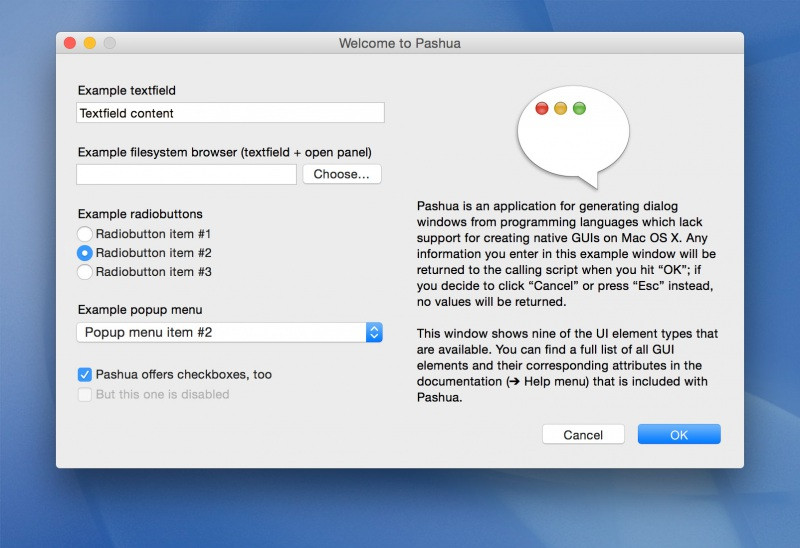The height and width of the screenshot is (548, 800).
Task: Click paragraph starting 'This window shows nine'
Action: (567, 365)
